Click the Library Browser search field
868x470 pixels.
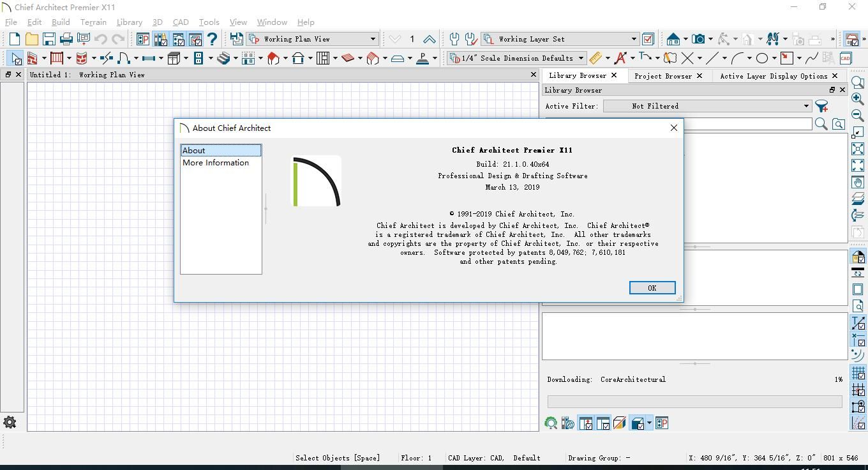point(747,124)
